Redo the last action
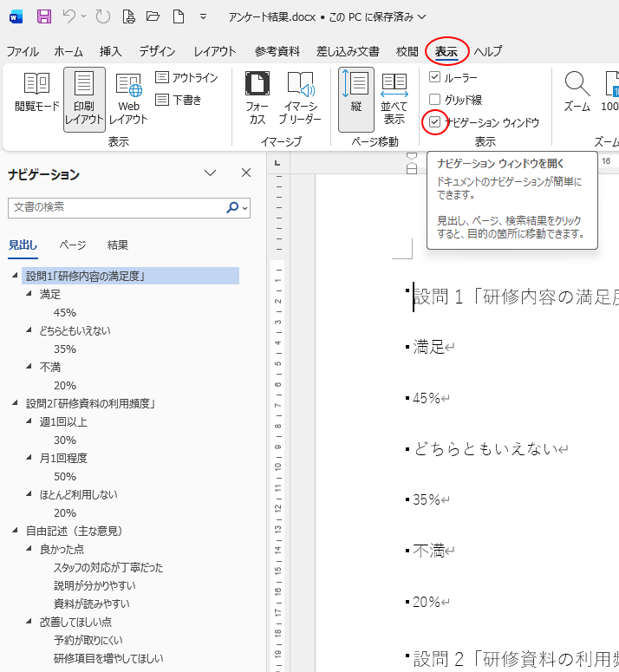The height and width of the screenshot is (672, 619). click(x=103, y=16)
